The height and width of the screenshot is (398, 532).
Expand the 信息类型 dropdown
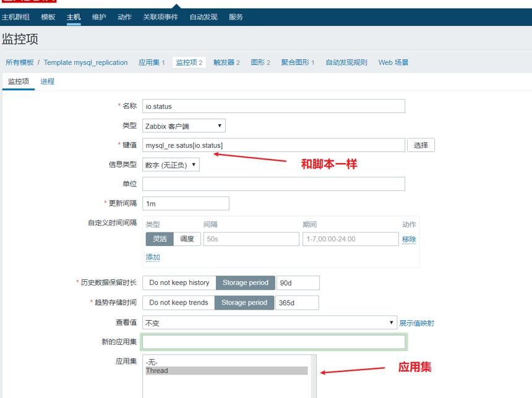pyautogui.click(x=171, y=165)
